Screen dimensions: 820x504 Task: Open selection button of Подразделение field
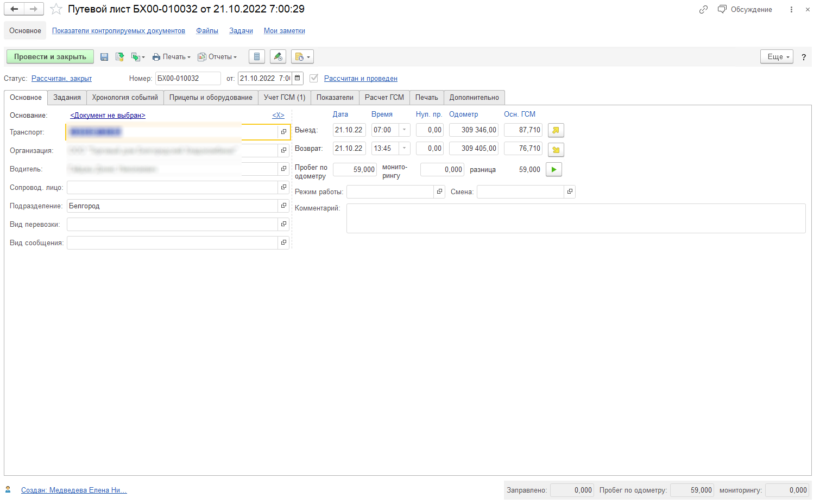(x=283, y=206)
